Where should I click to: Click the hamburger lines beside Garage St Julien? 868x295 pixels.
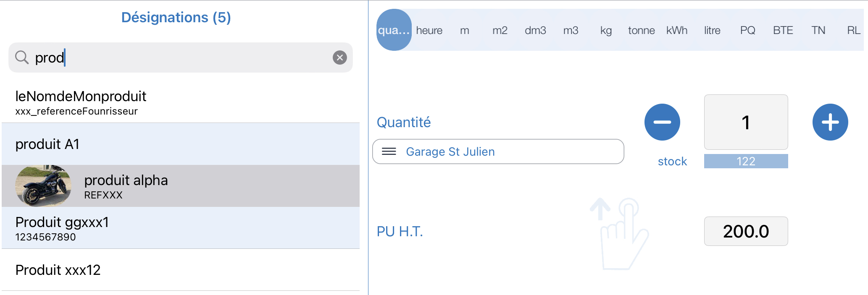click(389, 151)
